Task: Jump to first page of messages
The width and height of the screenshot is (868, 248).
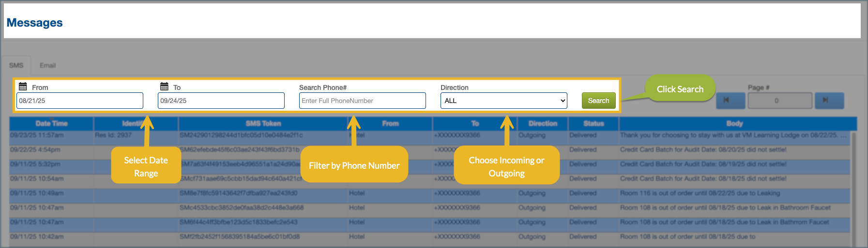Action: point(730,101)
